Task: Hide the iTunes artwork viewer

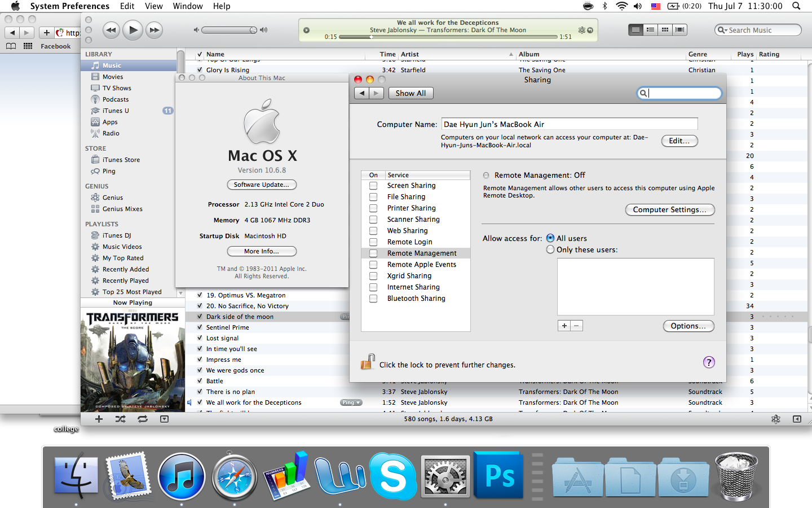Action: (164, 419)
